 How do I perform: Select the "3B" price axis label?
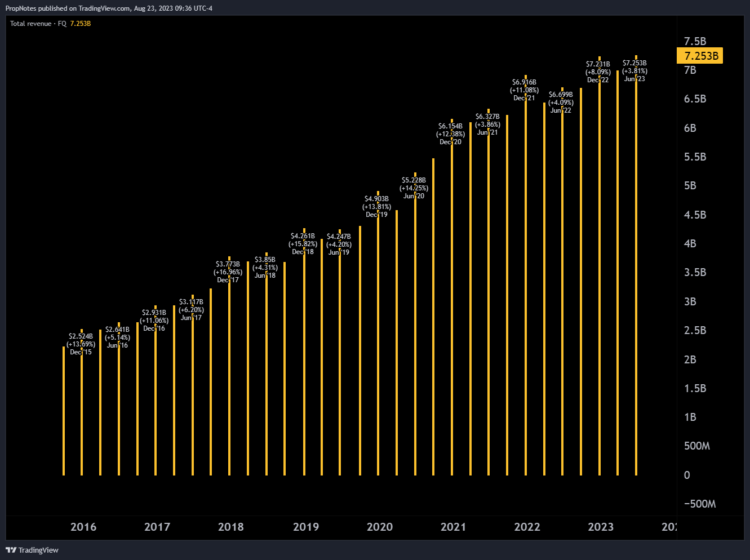690,301
